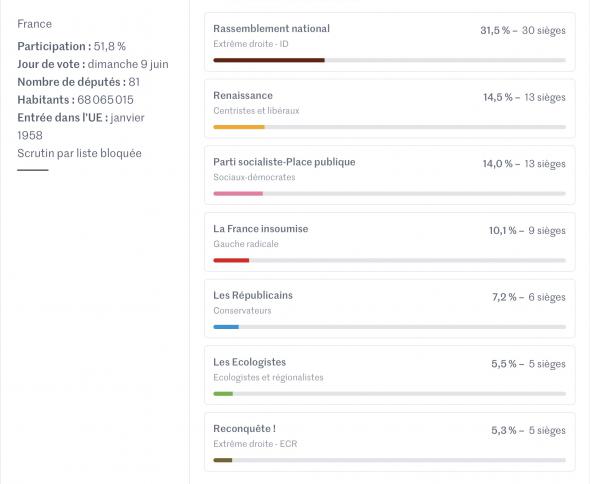Screen dimensions: 590x484
Task: Click the blue Les Républicains progress bar
Action: 226,327
